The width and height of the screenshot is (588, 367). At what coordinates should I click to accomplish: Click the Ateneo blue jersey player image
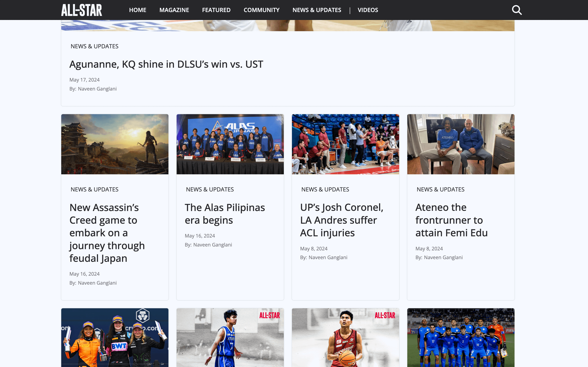point(230,338)
